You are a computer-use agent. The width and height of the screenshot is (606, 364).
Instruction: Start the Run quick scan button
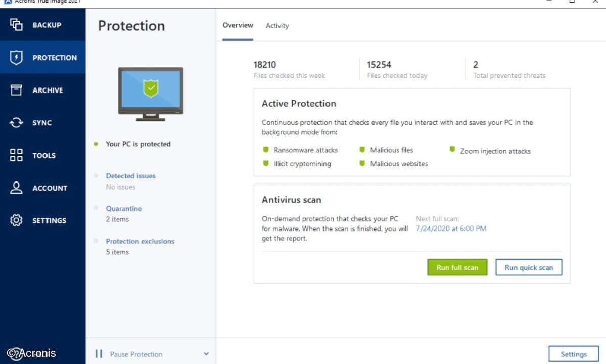[x=529, y=267]
